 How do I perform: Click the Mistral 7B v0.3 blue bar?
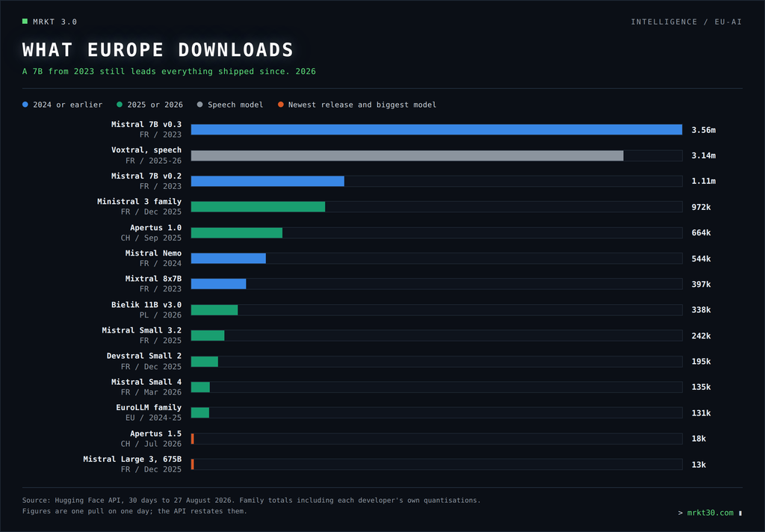pos(436,129)
